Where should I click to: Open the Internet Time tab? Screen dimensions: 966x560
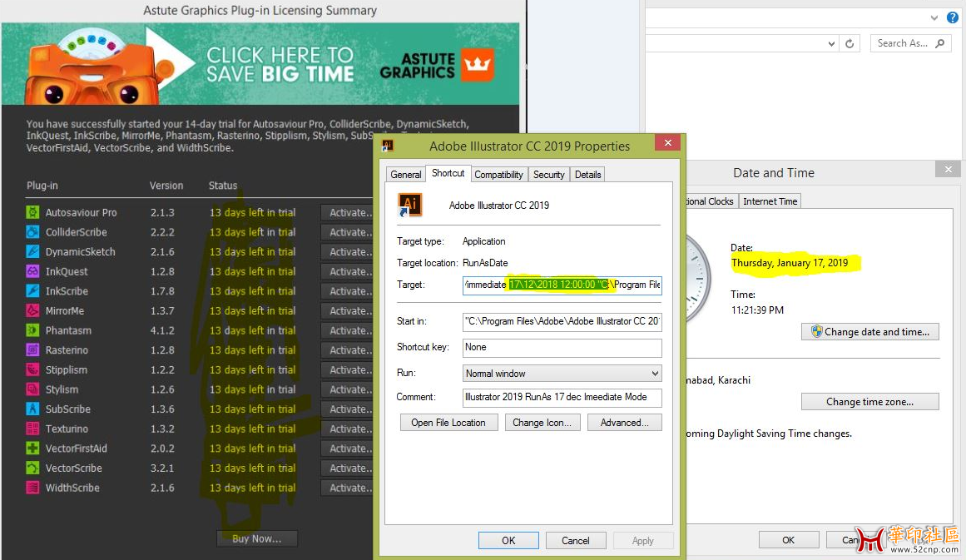[770, 201]
